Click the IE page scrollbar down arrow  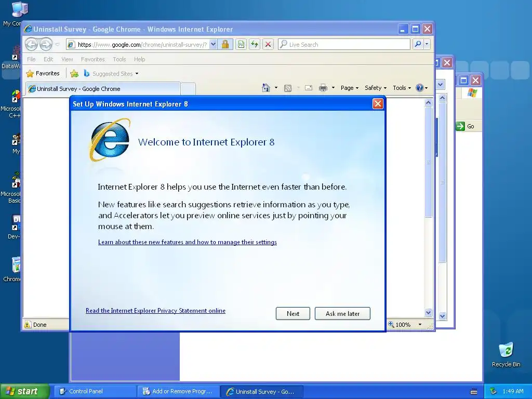[x=428, y=312]
